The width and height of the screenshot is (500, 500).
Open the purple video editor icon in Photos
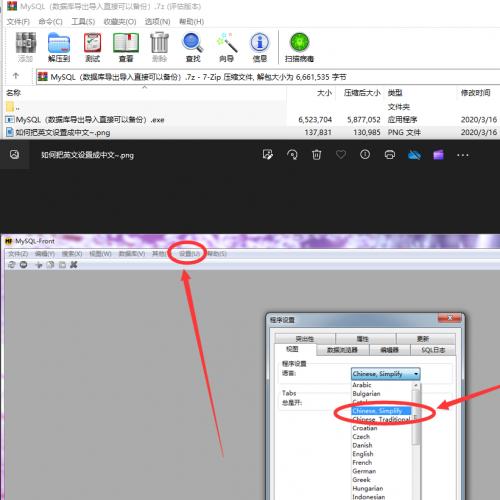(438, 155)
